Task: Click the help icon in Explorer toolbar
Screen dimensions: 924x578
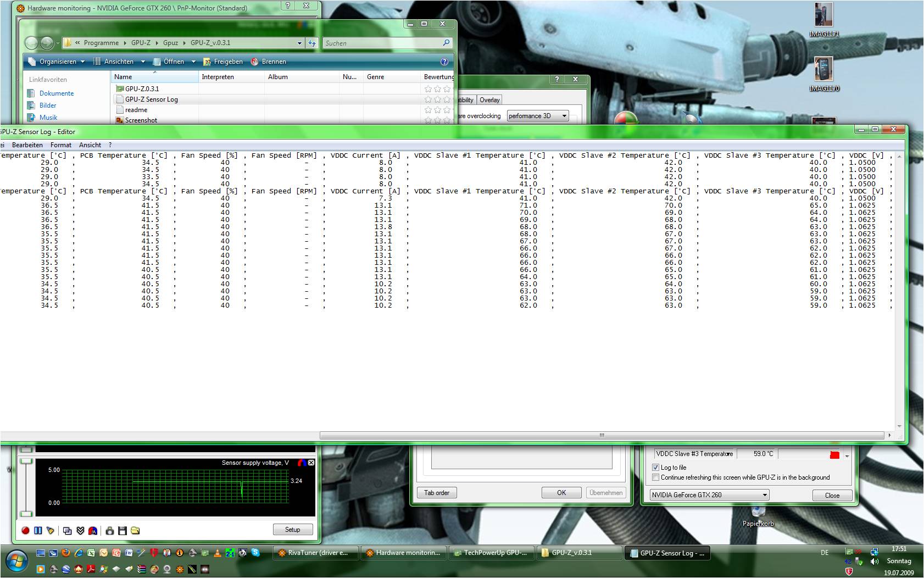Action: [x=444, y=62]
